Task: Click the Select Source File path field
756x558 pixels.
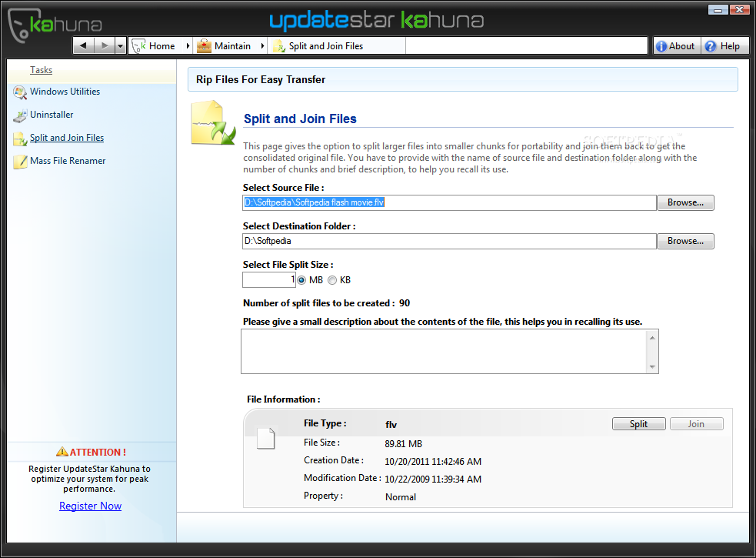Action: 449,202
